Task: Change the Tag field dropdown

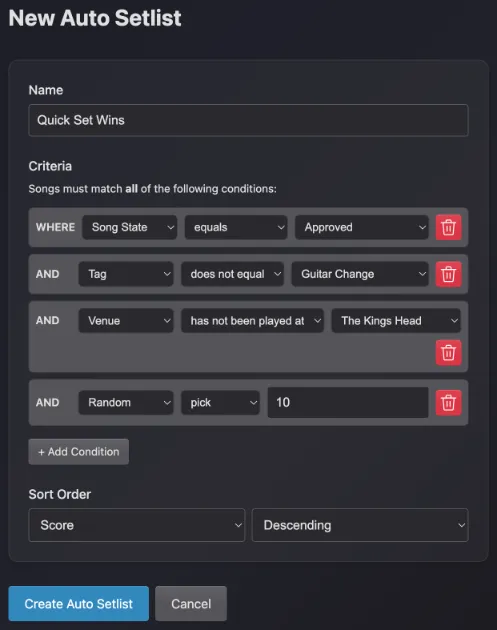Action: 126,274
